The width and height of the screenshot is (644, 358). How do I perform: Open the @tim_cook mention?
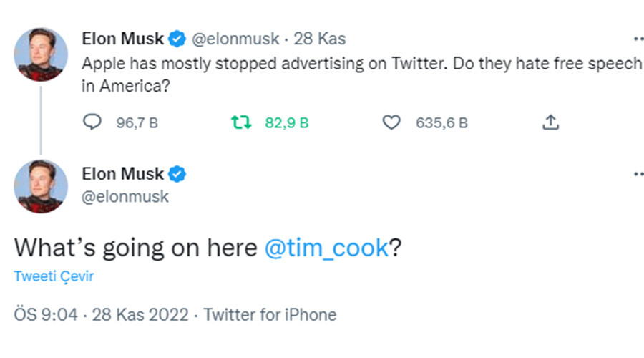tap(326, 247)
